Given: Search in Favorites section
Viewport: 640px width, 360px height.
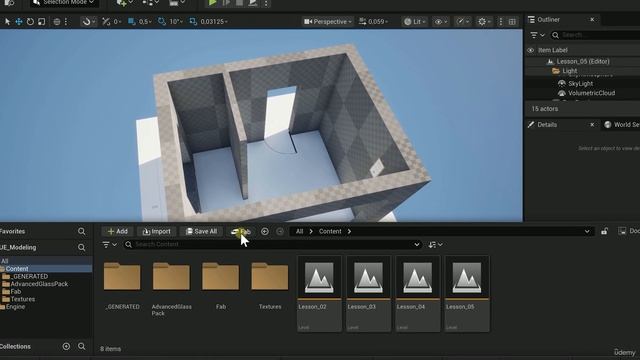Looking at the screenshot, I should coord(82,231).
